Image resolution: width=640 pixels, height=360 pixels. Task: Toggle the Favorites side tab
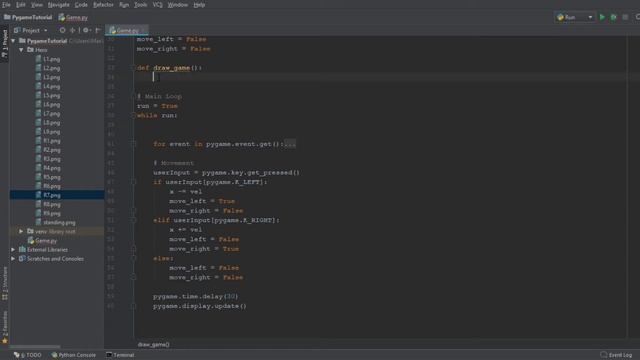tap(4, 327)
